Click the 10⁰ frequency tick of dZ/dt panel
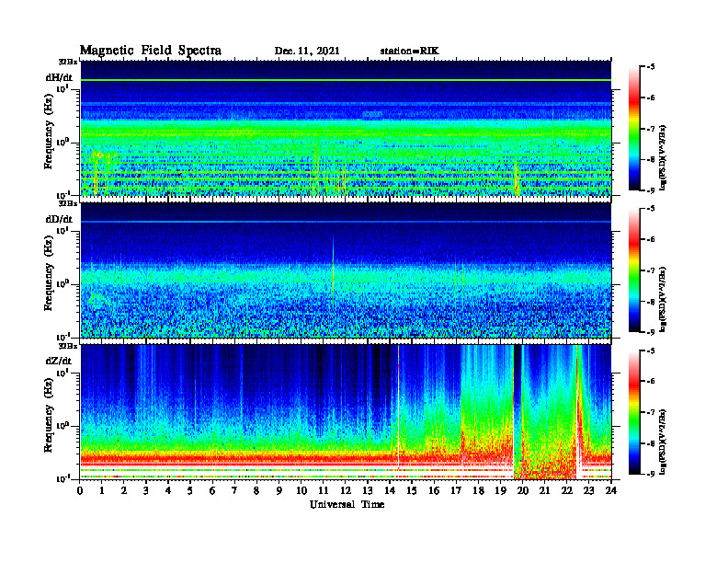The width and height of the screenshot is (728, 563). pos(64,426)
